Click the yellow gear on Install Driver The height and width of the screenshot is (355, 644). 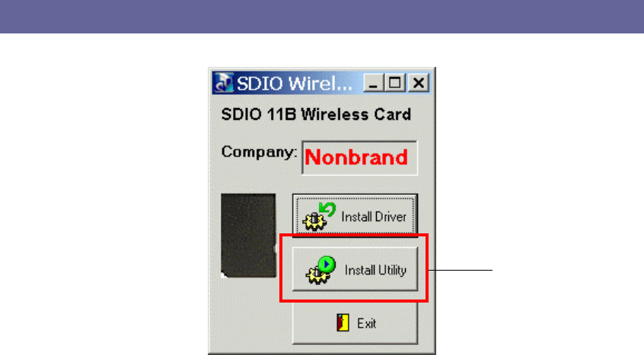(314, 221)
